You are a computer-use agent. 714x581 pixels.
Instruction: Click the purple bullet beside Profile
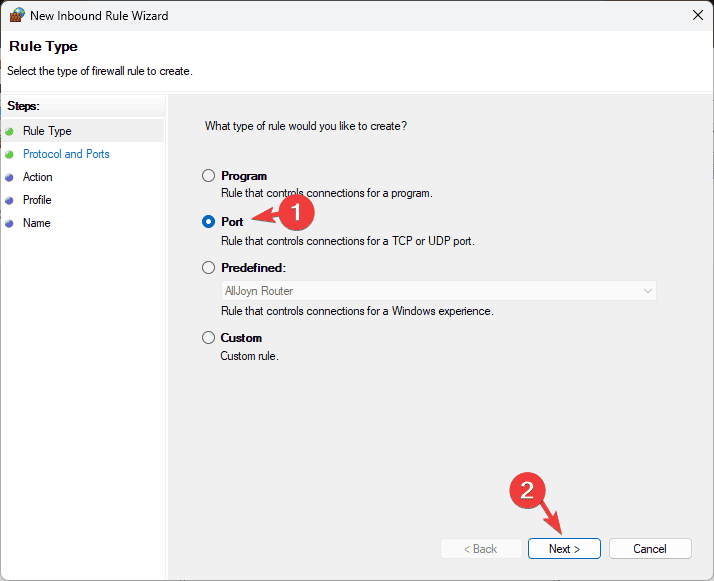9,201
